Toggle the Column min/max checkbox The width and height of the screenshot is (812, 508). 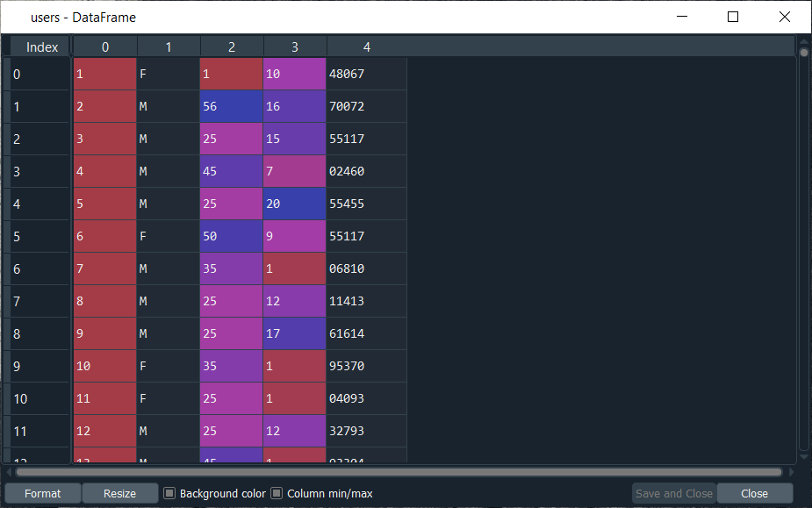point(277,493)
